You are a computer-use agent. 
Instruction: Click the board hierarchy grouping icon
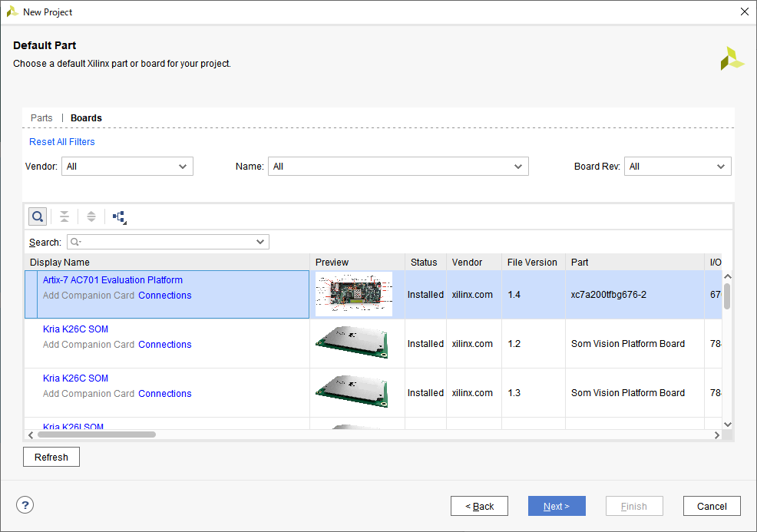click(x=119, y=217)
